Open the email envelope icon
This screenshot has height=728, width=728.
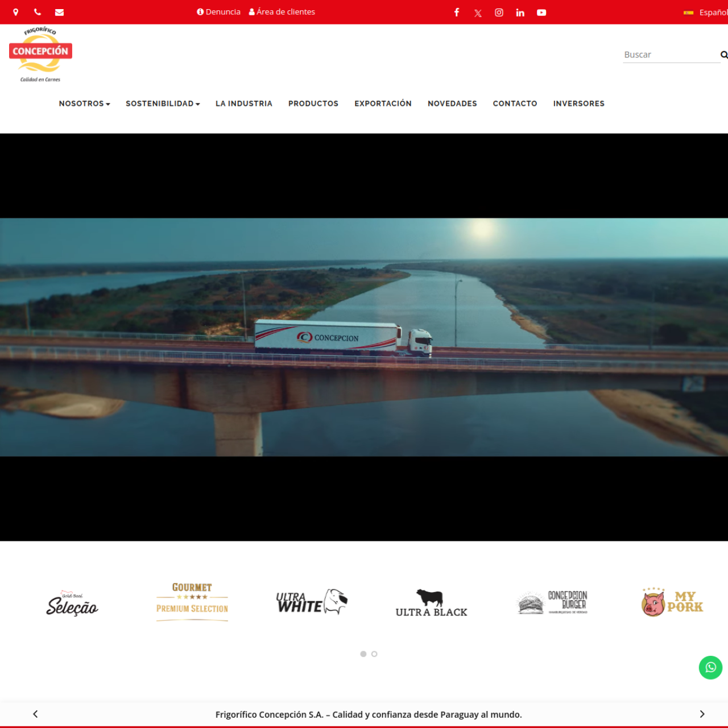[x=59, y=12]
